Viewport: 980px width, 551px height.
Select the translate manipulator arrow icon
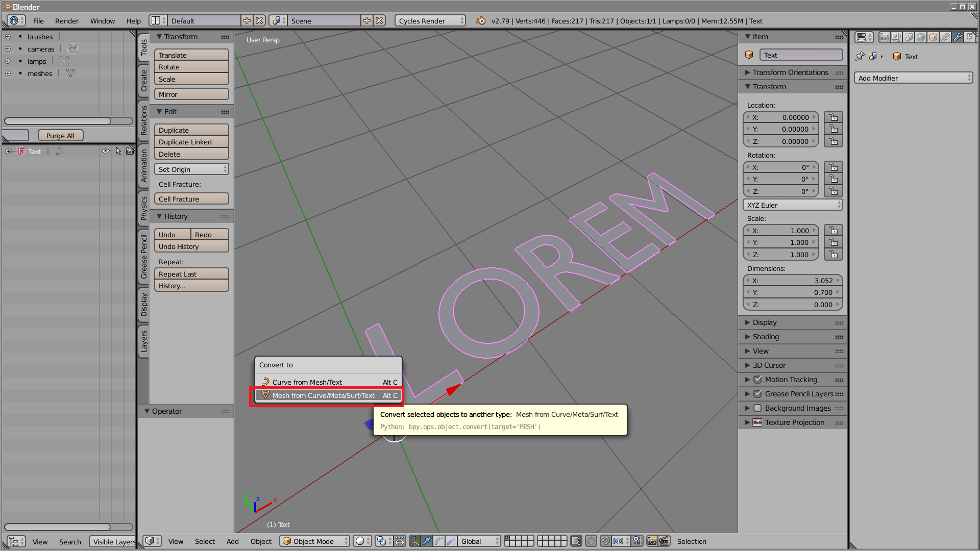(427, 541)
